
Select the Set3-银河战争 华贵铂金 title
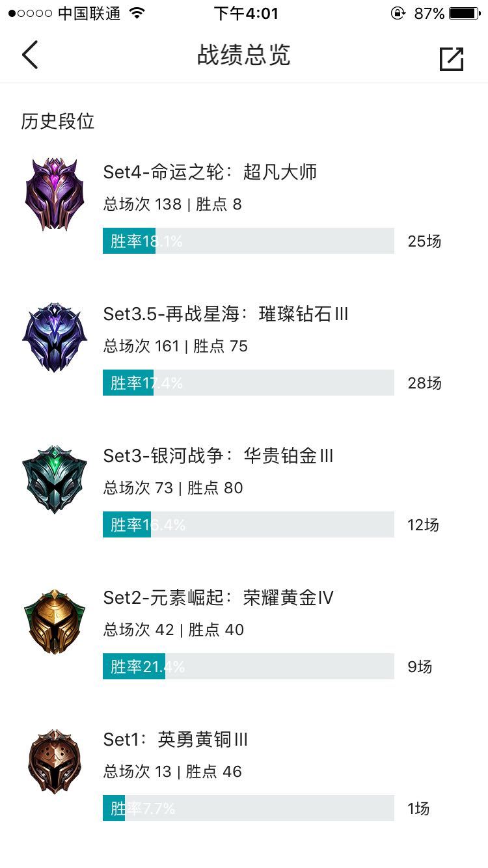[218, 455]
